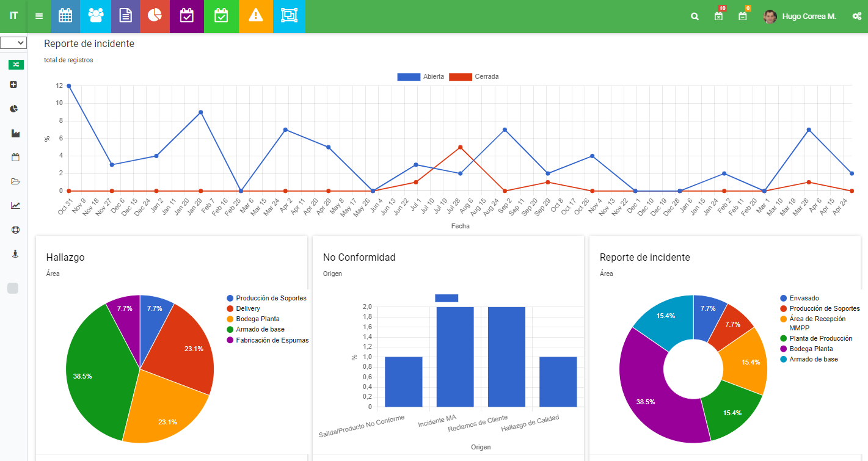Click the factory icon in left sidebar

point(15,133)
